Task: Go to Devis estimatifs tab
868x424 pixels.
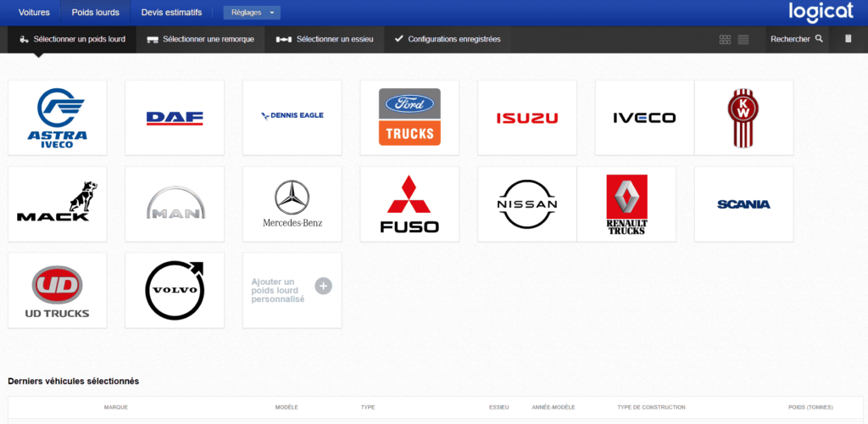Action: click(171, 13)
